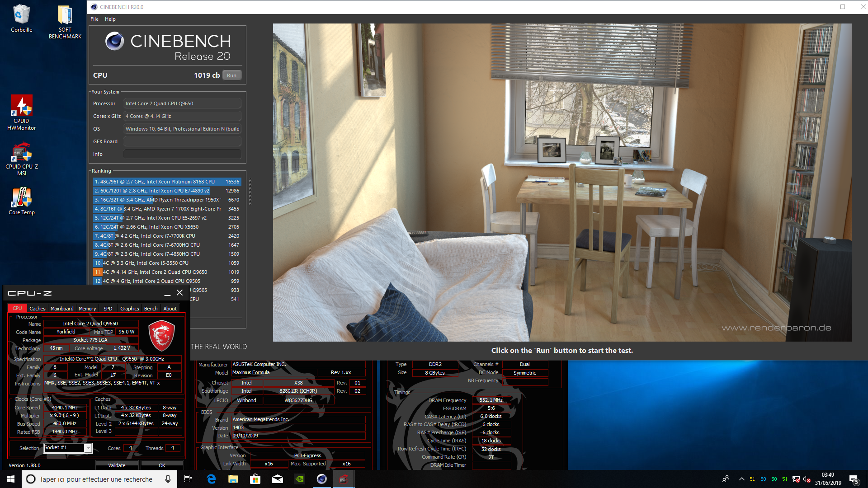Screen dimensions: 868x488
Task: Click the GFX Board field
Action: (182, 141)
